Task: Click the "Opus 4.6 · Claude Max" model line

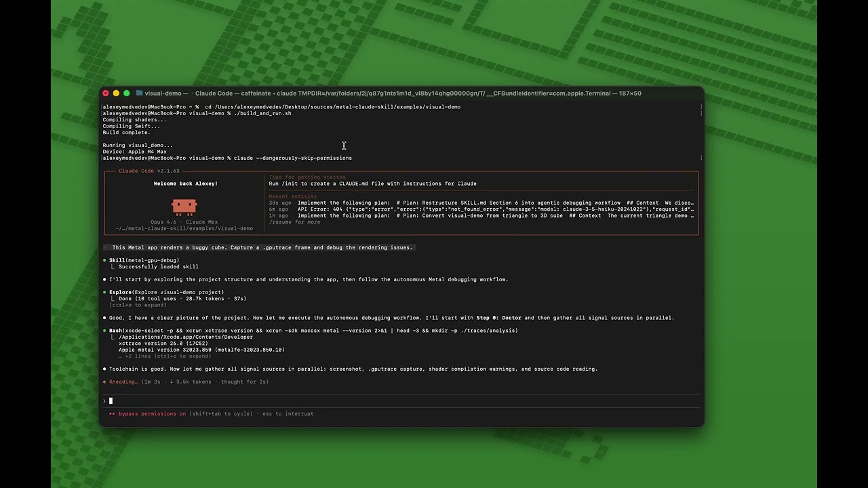Action: (x=184, y=222)
